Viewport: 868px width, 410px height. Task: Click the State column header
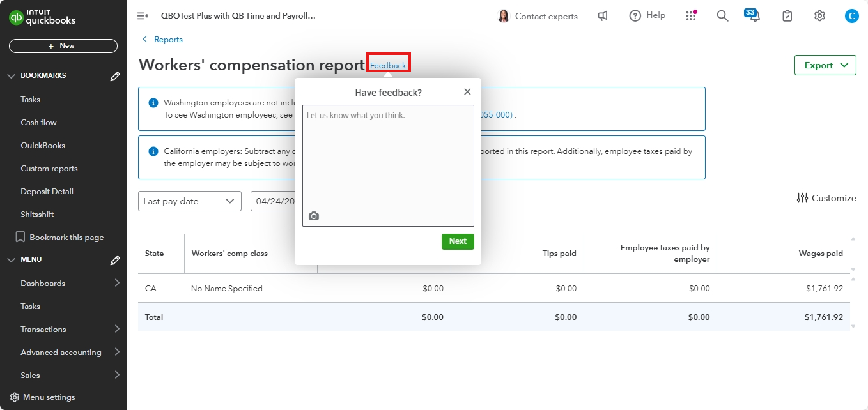[x=154, y=254]
